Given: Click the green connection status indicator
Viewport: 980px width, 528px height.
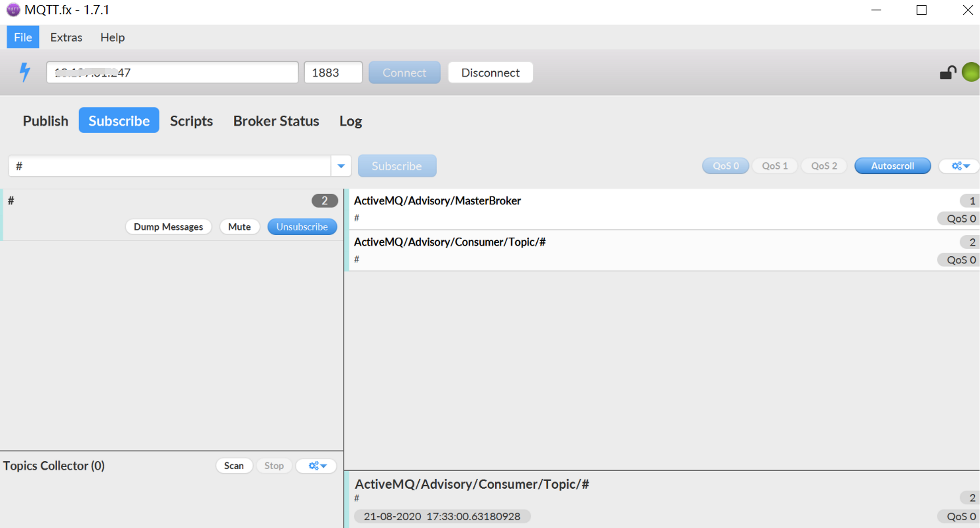Looking at the screenshot, I should pos(971,72).
